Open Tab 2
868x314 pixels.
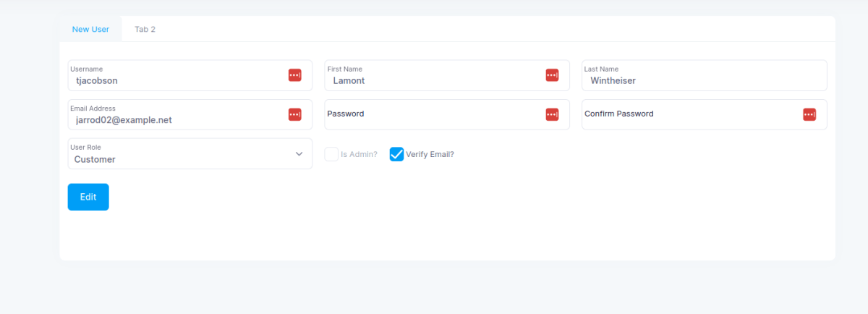[x=145, y=30]
